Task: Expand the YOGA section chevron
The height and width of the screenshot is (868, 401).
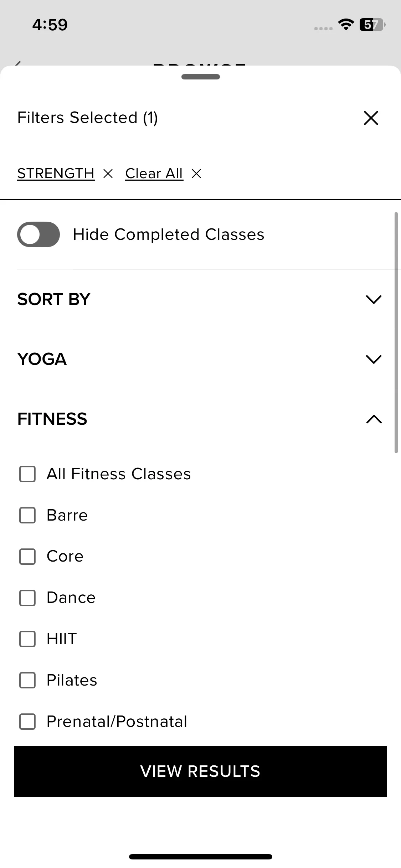Action: click(x=374, y=359)
